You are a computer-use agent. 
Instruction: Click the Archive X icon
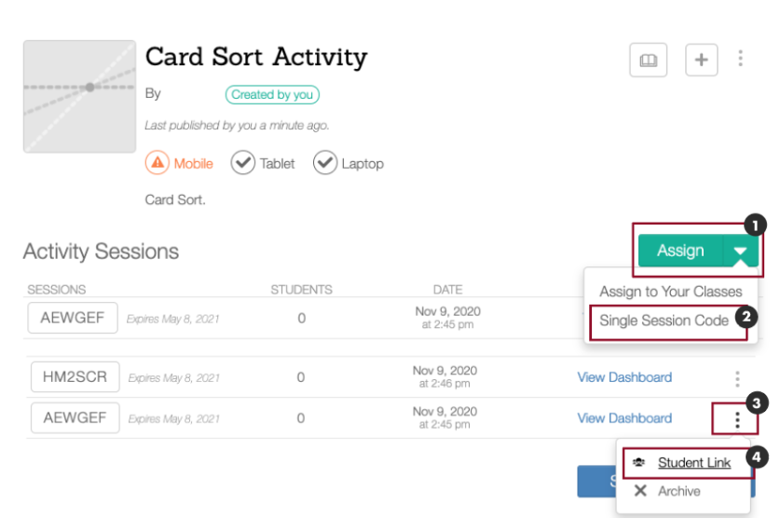click(x=640, y=491)
